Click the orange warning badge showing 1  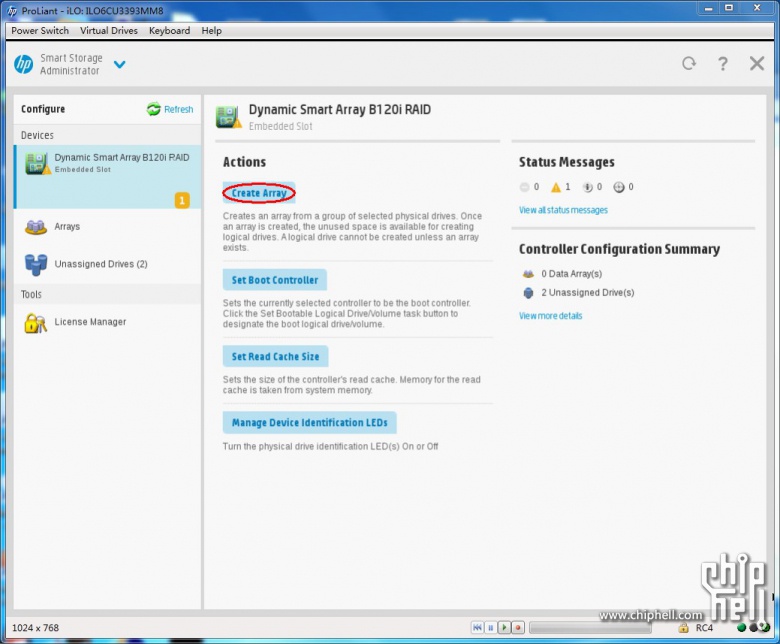[182, 200]
